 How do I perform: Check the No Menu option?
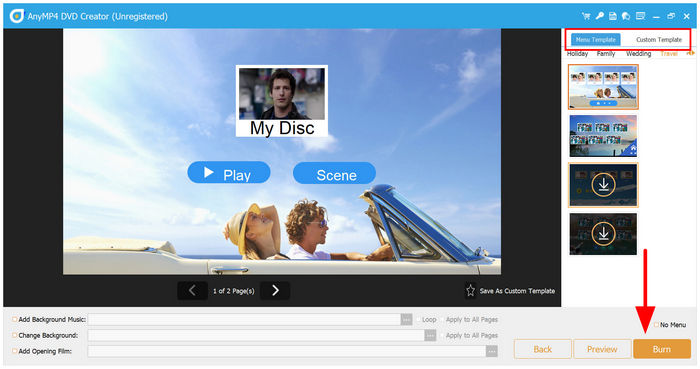point(656,325)
